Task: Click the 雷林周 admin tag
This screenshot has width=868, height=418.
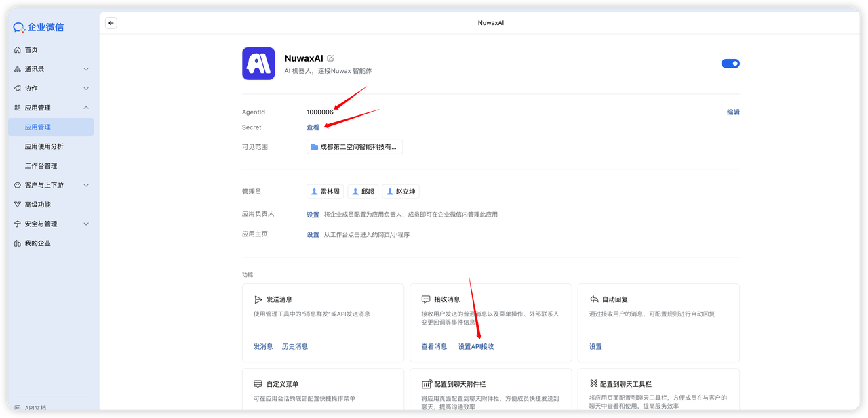Action: point(325,192)
